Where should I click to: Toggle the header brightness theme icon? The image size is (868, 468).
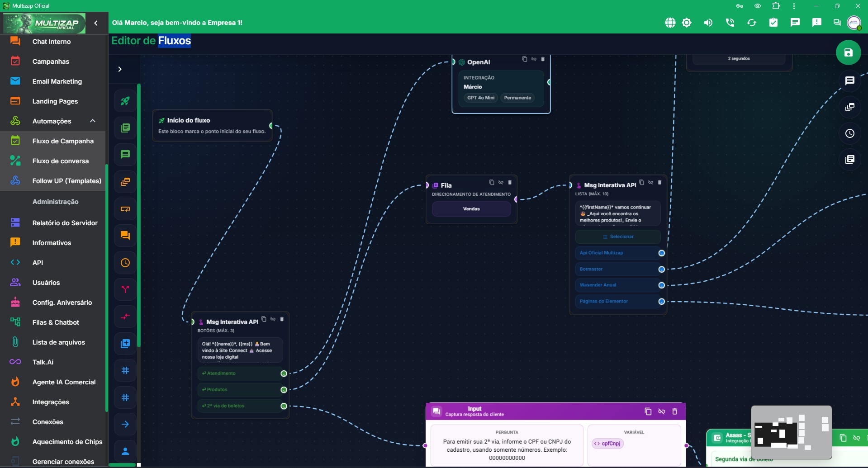687,23
